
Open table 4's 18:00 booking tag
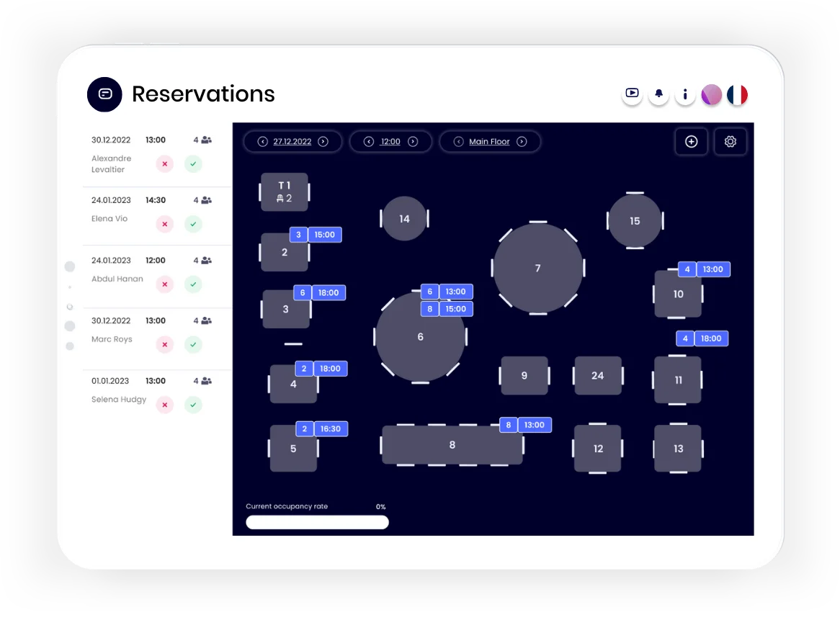click(321, 369)
